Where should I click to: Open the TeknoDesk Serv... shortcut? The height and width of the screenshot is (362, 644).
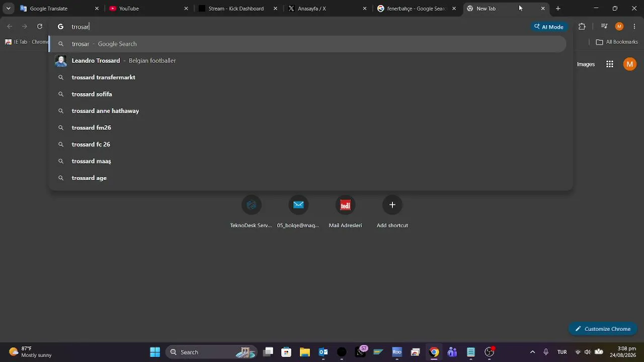[251, 212]
